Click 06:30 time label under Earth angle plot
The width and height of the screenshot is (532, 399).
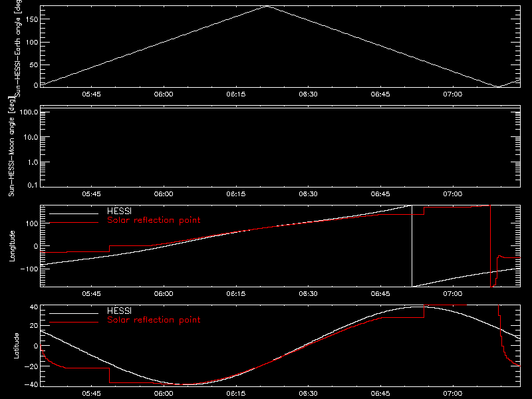coord(308,94)
